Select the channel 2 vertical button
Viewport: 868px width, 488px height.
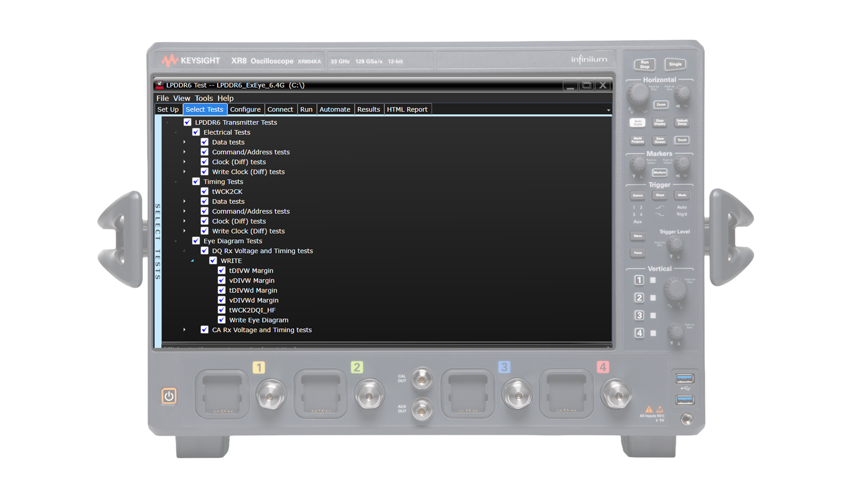[x=639, y=297]
